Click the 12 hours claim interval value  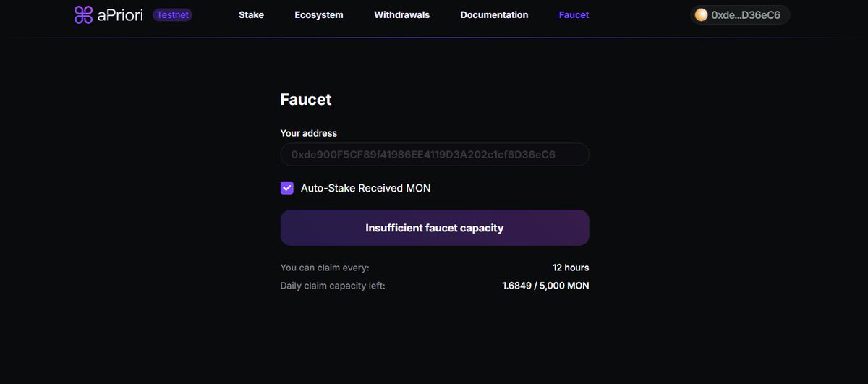(571, 268)
